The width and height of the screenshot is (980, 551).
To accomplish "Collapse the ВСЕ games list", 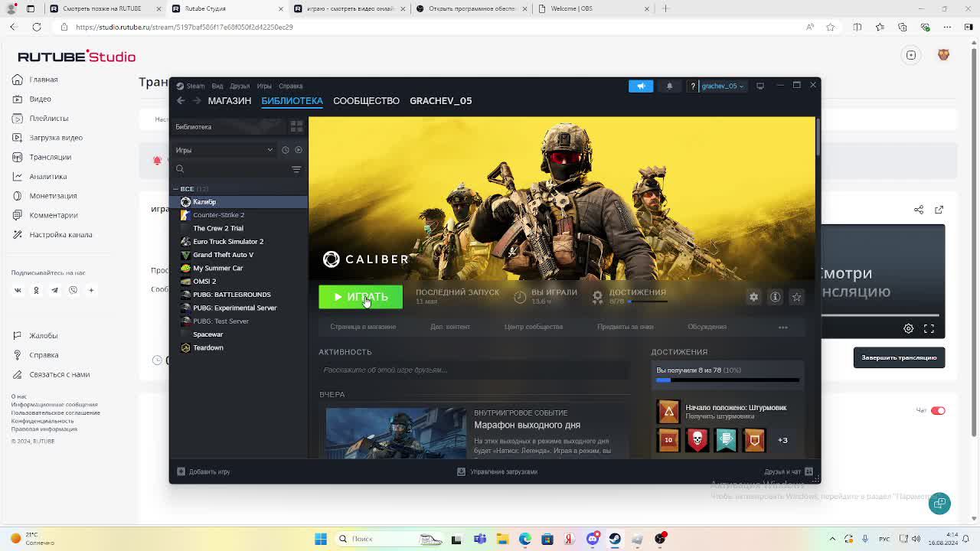I will pyautogui.click(x=175, y=189).
